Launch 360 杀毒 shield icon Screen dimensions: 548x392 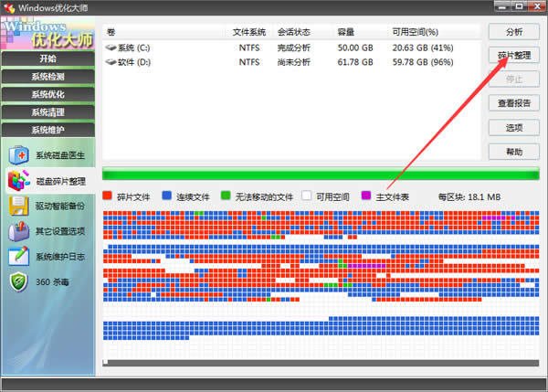point(19,281)
